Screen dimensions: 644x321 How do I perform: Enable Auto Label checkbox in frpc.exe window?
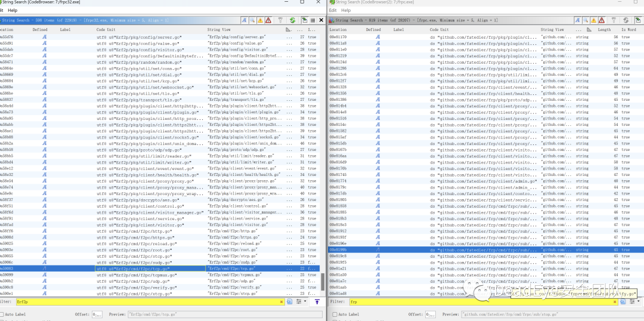pyautogui.click(x=334, y=314)
